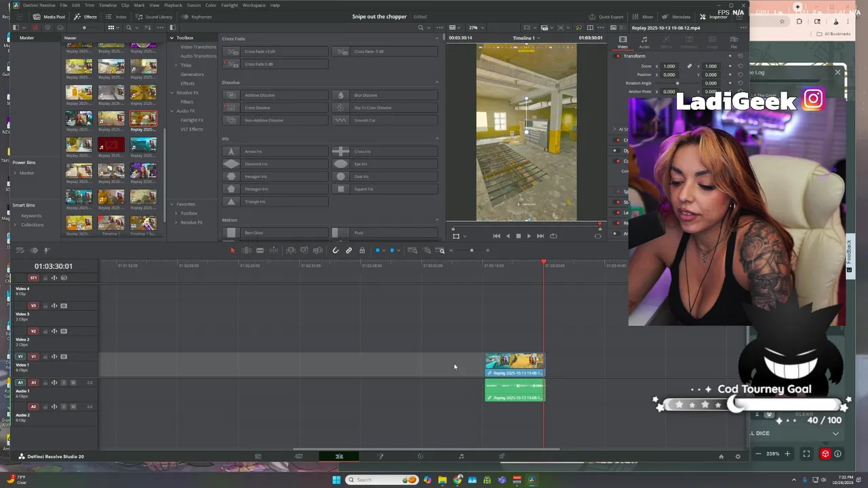This screenshot has height=488, width=868.
Task: Open the viewer 27% zoom dropdown
Action: tap(476, 28)
